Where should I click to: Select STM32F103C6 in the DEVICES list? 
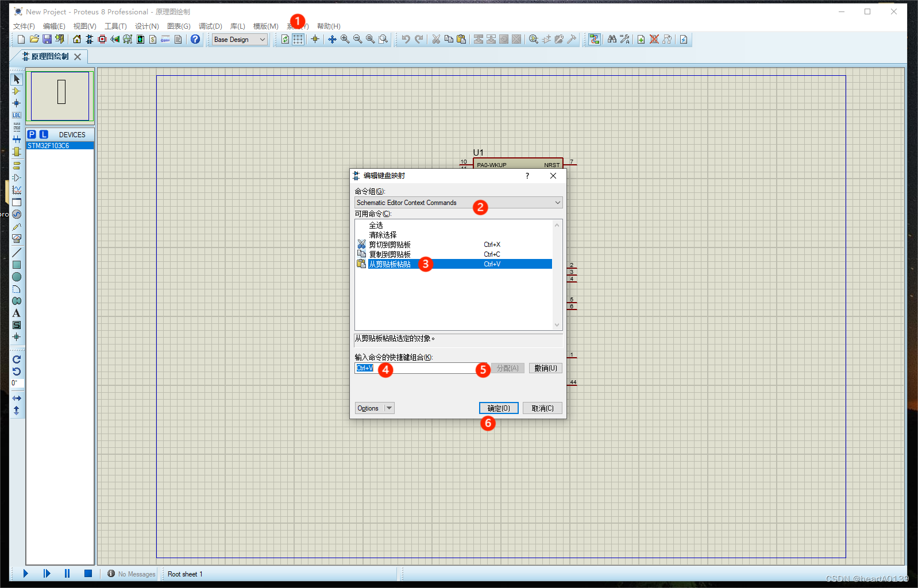tap(60, 146)
